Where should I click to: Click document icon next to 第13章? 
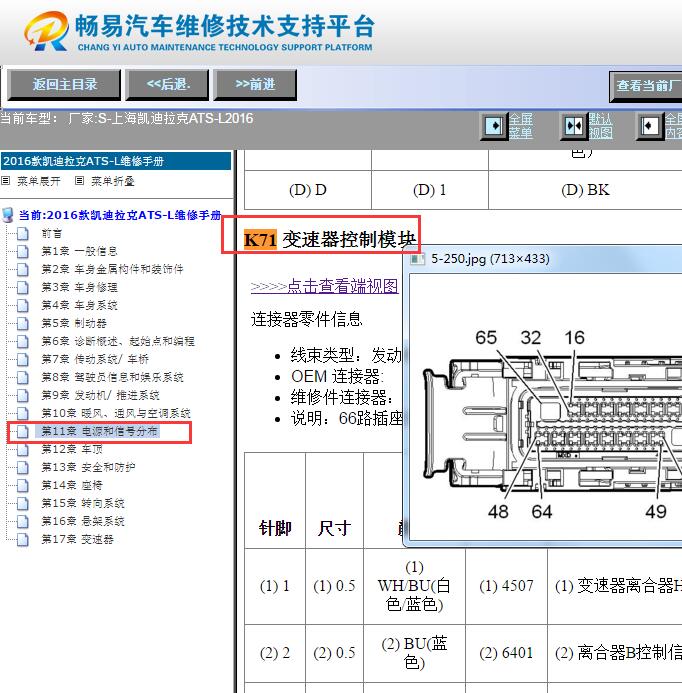(23, 468)
